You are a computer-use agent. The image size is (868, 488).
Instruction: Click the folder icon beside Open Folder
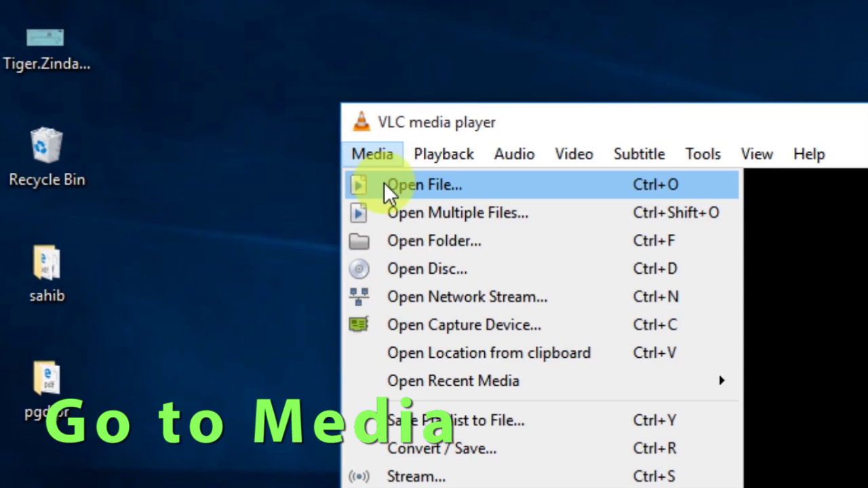click(359, 241)
